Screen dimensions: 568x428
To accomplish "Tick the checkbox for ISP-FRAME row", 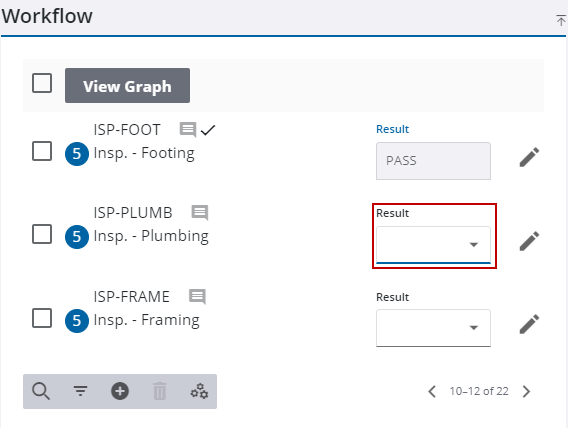I will 42,318.
